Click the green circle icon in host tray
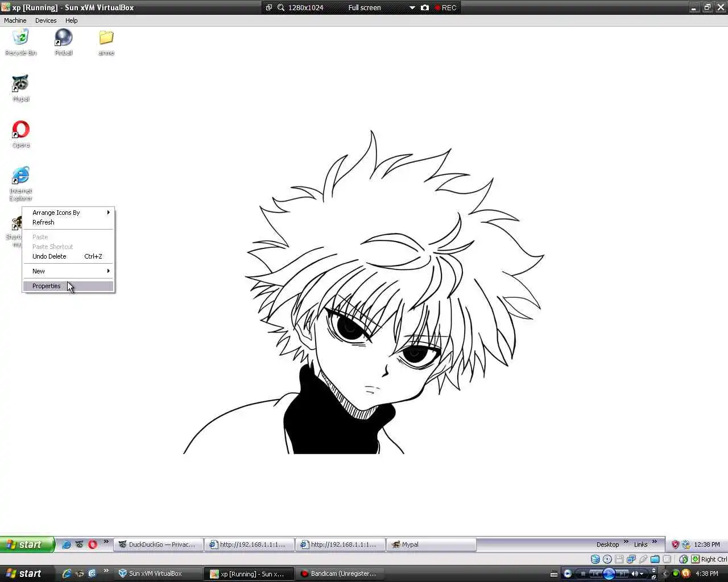The image size is (728, 582). point(676,573)
